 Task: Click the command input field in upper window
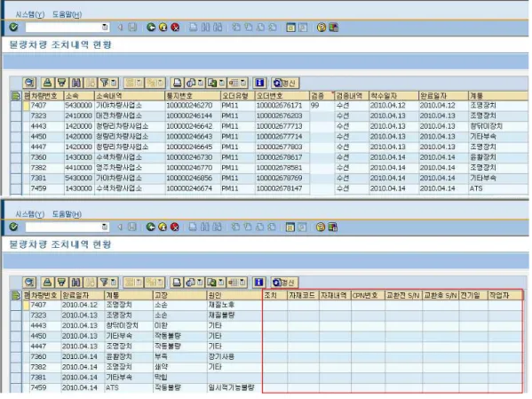pos(64,28)
